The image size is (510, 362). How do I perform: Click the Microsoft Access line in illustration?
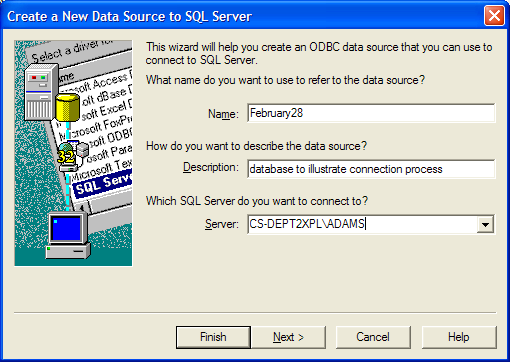point(98,83)
